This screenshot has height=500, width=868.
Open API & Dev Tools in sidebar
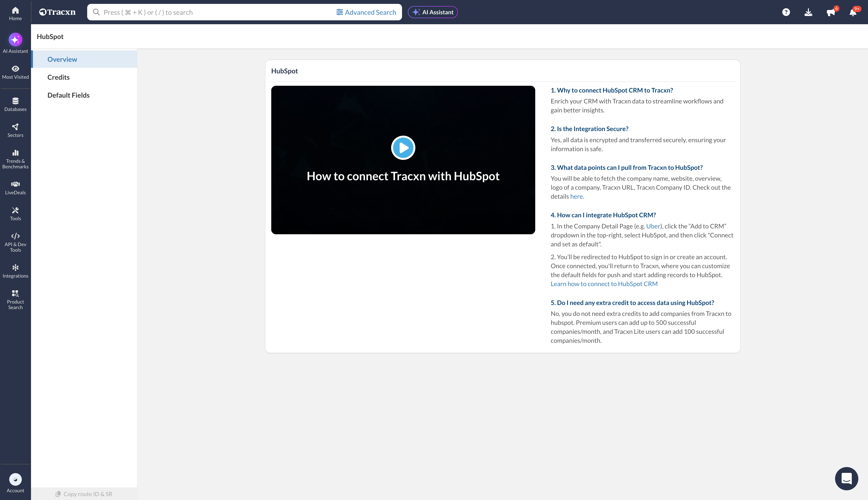(15, 242)
